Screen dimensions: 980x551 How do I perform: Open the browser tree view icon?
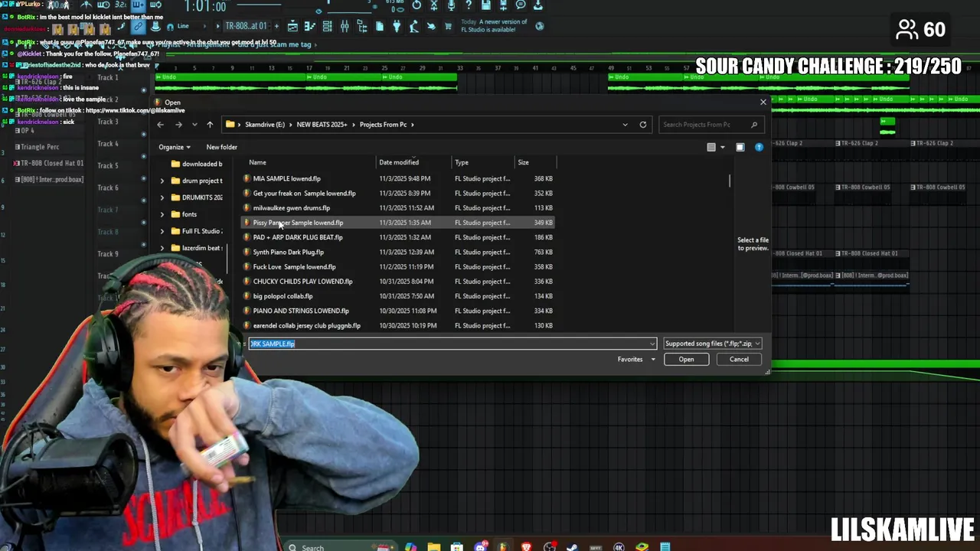[362, 27]
